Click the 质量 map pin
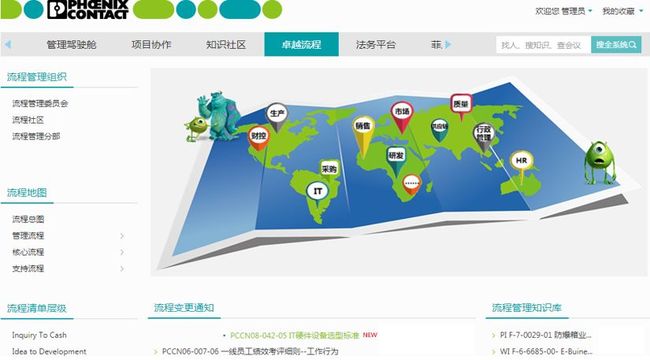This screenshot has height=360, width=650. (x=461, y=106)
